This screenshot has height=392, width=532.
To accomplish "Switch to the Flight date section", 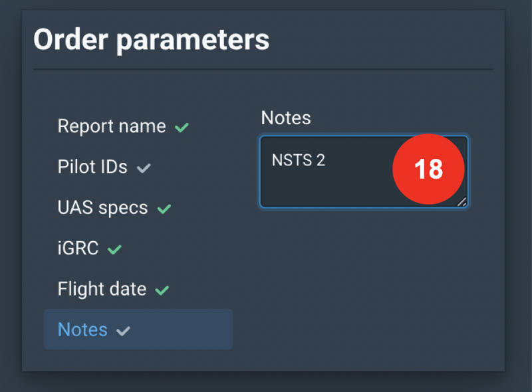I will (x=102, y=289).
